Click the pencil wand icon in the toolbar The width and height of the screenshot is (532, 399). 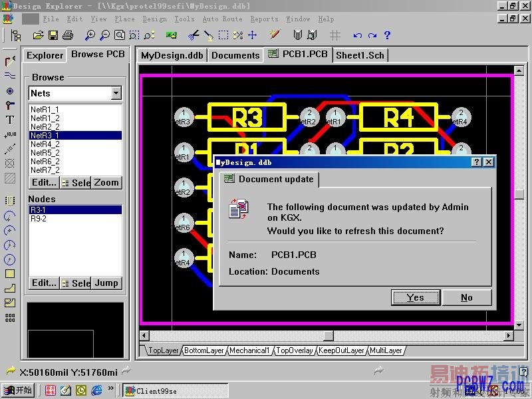tap(275, 35)
